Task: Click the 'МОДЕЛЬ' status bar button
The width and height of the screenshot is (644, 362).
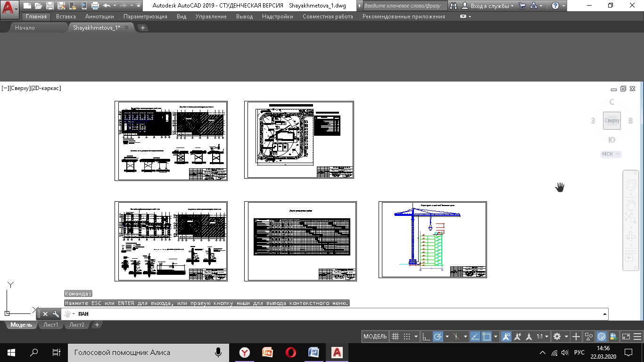Action: tap(376, 337)
